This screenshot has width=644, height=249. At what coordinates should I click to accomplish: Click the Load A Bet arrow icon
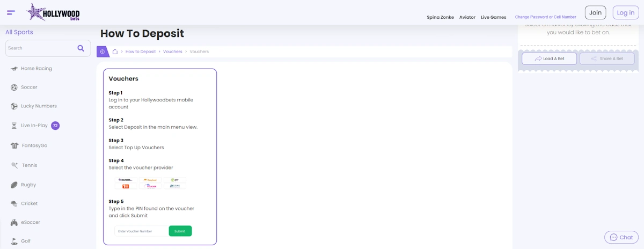tap(538, 58)
